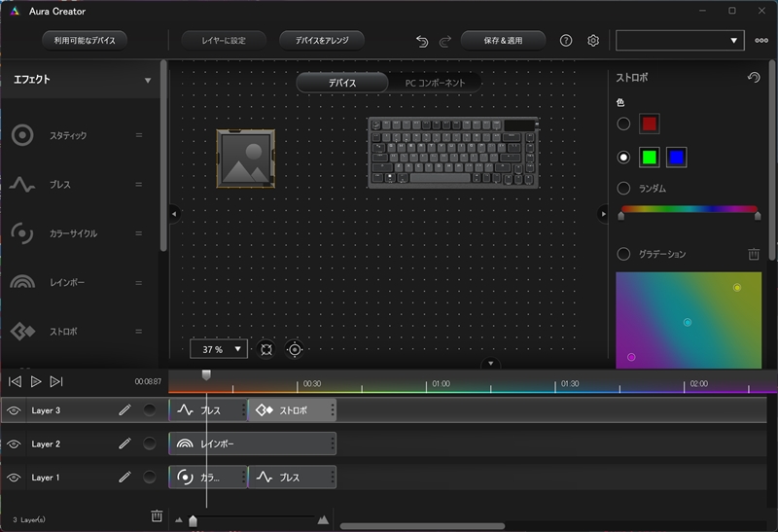Screen dimensions: 778x532
Task: Select the Strobe (ストロボ) effect icon in the effect list
Action: tap(22, 331)
